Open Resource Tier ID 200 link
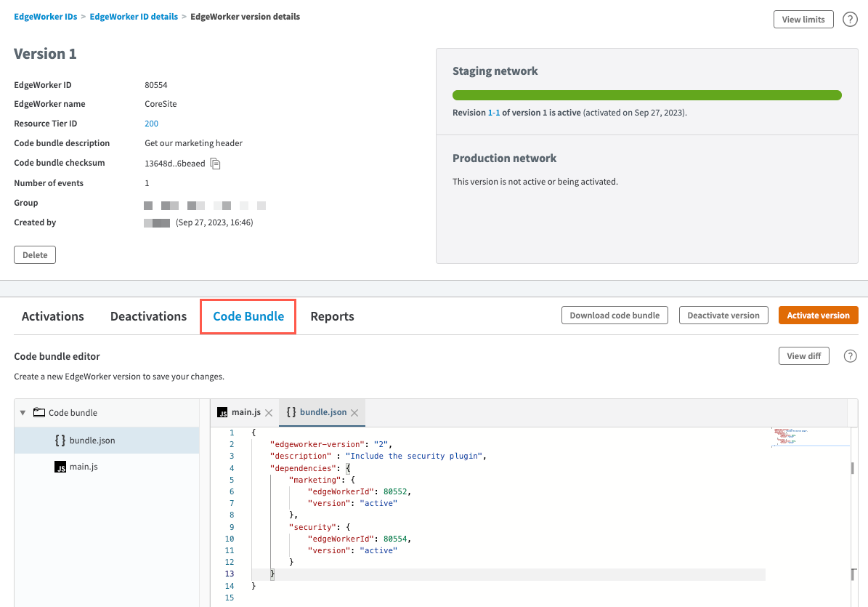The width and height of the screenshot is (868, 607). pos(151,124)
